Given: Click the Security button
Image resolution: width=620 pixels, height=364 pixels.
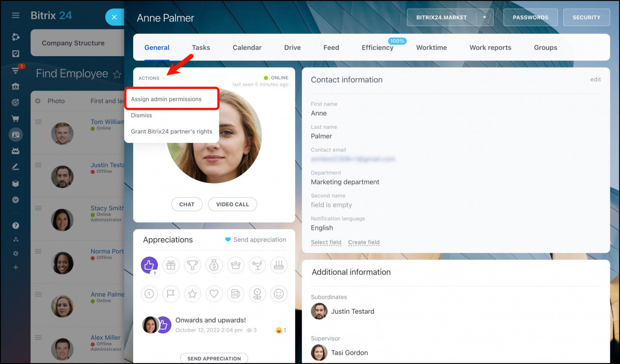Looking at the screenshot, I should pos(587,17).
